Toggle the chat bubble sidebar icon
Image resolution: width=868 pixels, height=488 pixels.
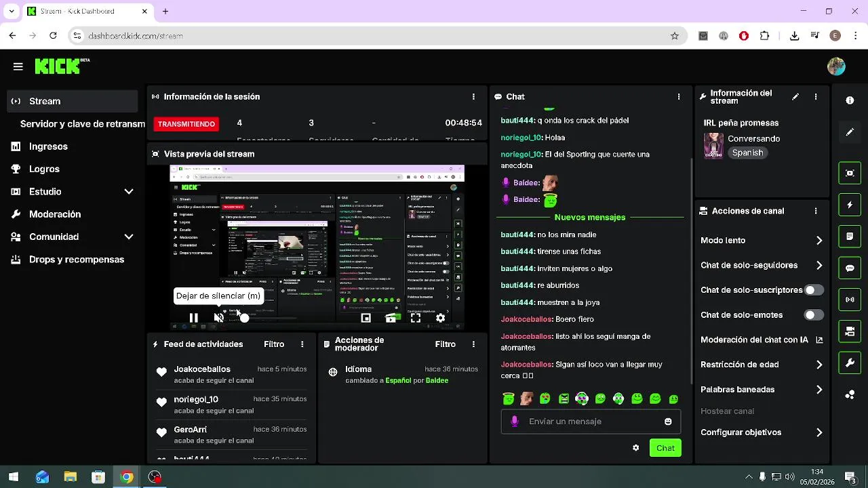click(x=850, y=268)
